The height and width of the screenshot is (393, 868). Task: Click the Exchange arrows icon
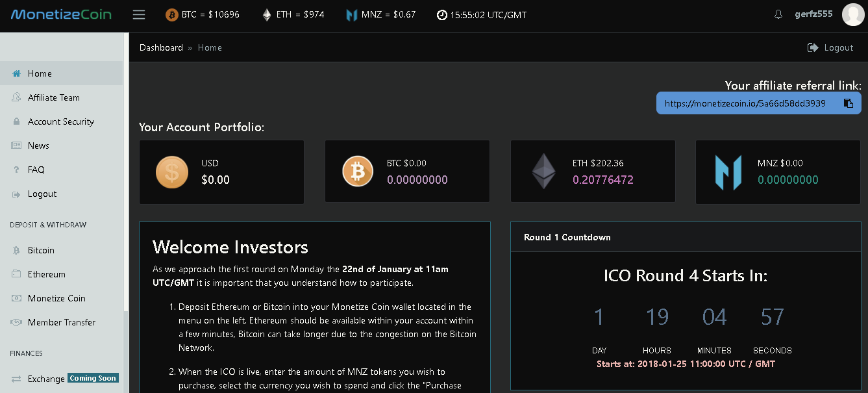pos(16,379)
